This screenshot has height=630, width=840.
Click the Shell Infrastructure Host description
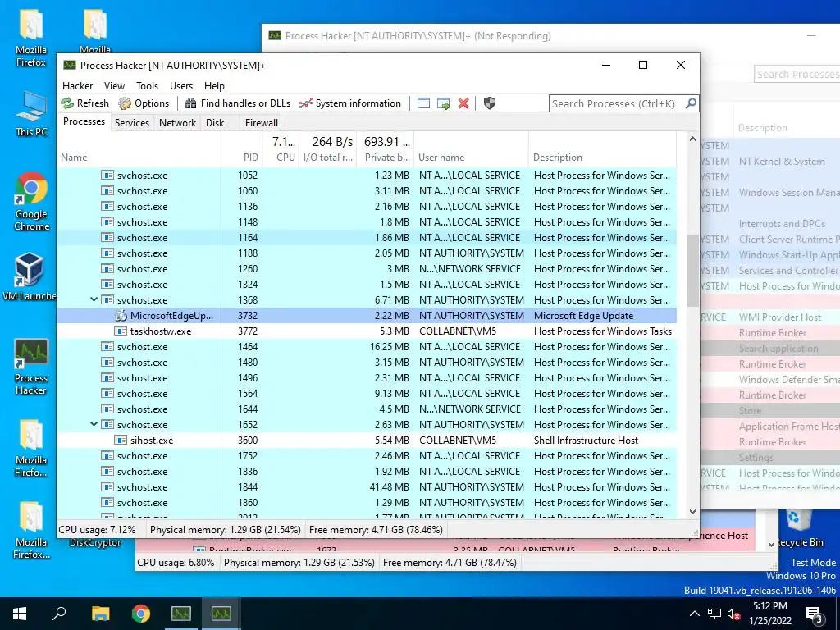tap(586, 441)
